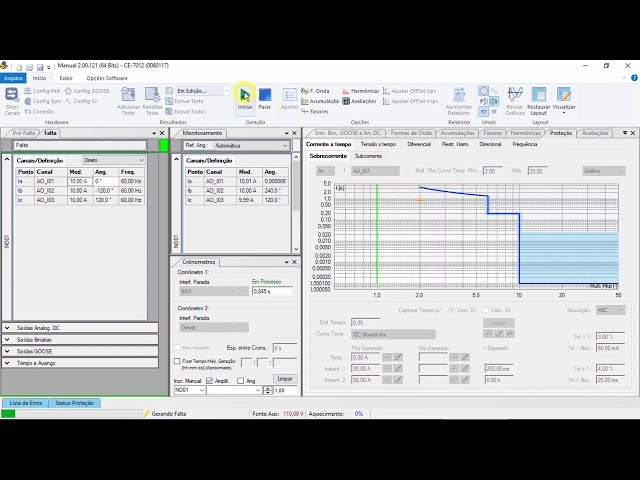640x480 pixels.
Task: Click the Cronômetro 1 time field 0,845 s
Action: tap(272, 291)
